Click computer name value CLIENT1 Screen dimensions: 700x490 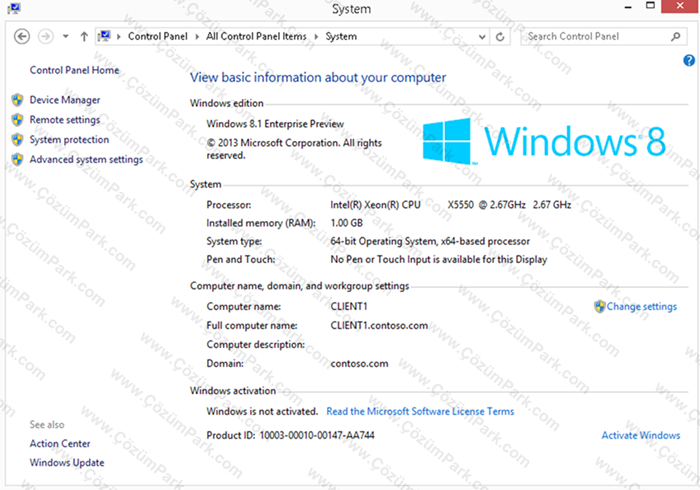[x=349, y=307]
